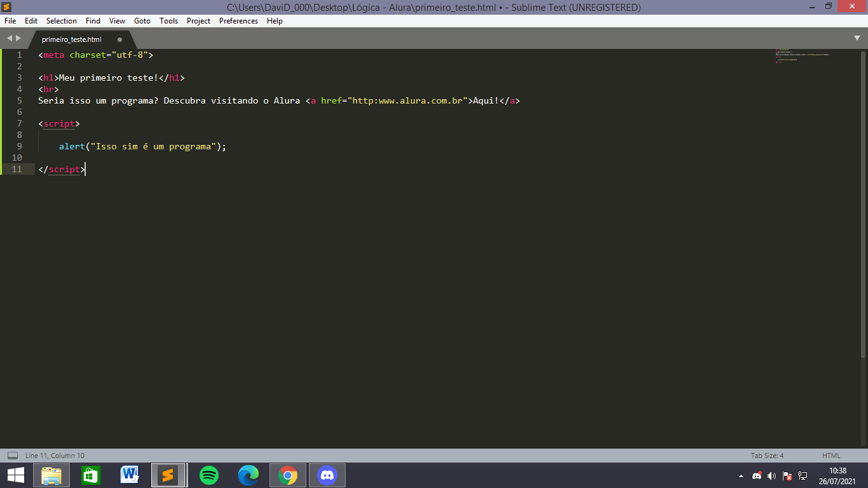Open Microsoft Store from taskbar

click(x=91, y=475)
